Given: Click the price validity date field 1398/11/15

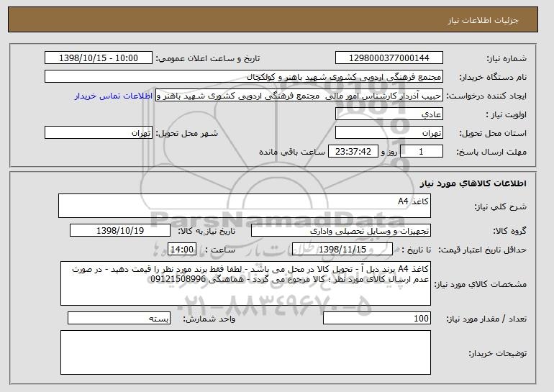Looking at the screenshot, I should (x=342, y=250).
